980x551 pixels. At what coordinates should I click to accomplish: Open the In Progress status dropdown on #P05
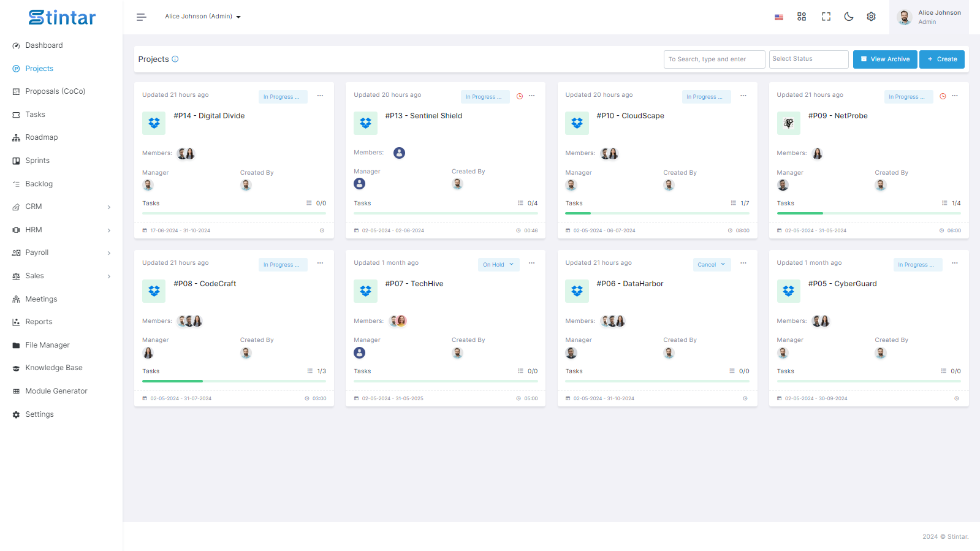coord(917,265)
